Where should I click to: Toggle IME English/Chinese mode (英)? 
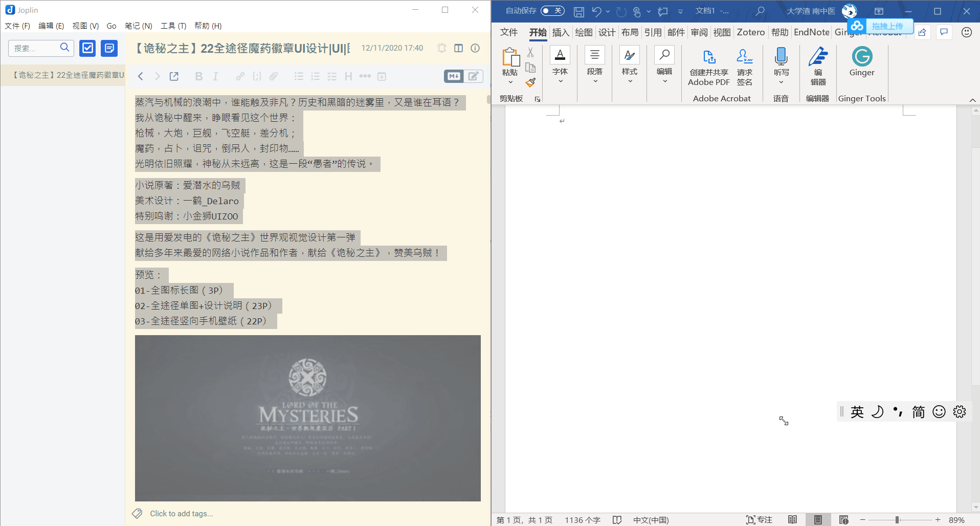pyautogui.click(x=857, y=412)
